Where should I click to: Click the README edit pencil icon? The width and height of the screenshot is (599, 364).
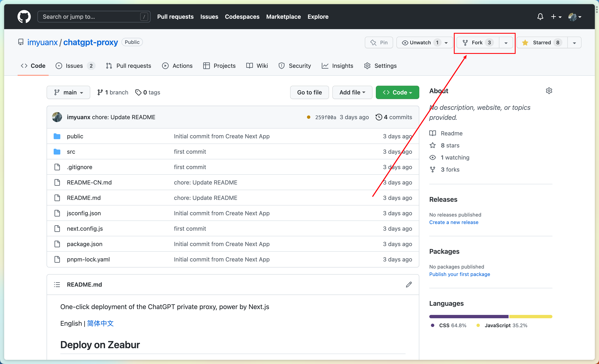pos(409,285)
